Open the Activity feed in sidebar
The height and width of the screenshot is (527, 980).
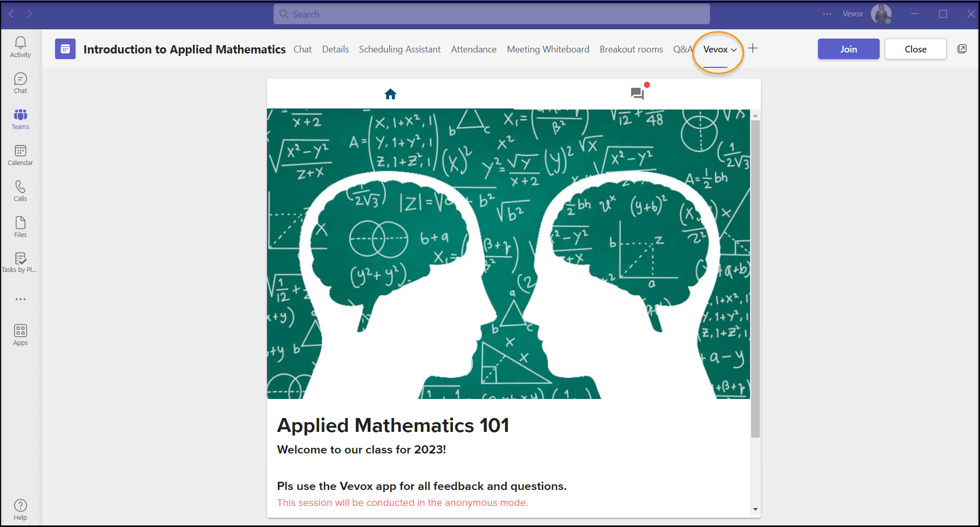point(21,47)
